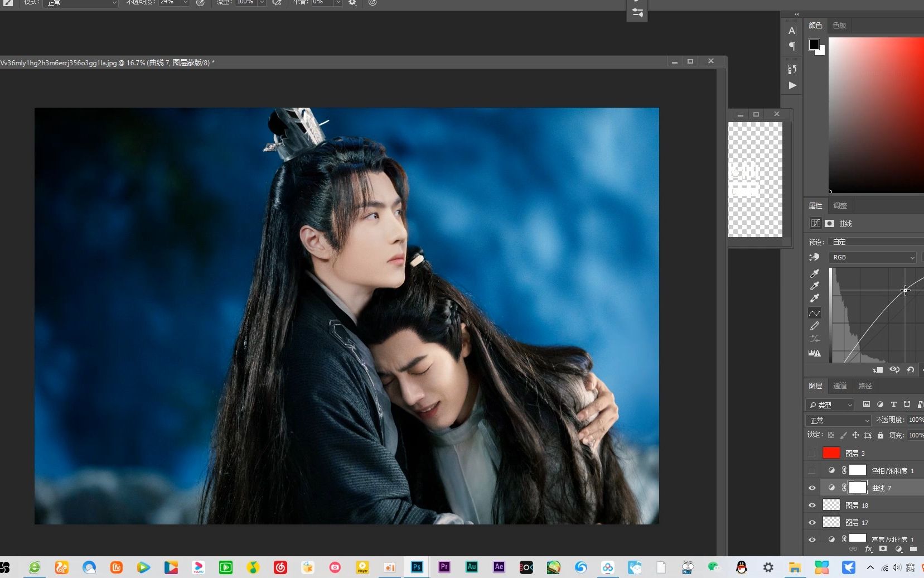Lock image pixels with brush icon
This screenshot has width=924, height=578.
843,435
